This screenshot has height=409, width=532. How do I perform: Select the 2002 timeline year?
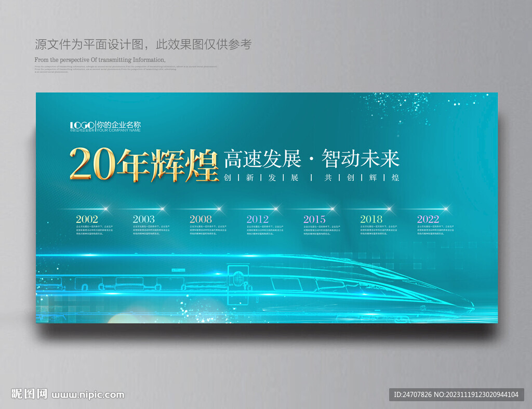tap(87, 219)
